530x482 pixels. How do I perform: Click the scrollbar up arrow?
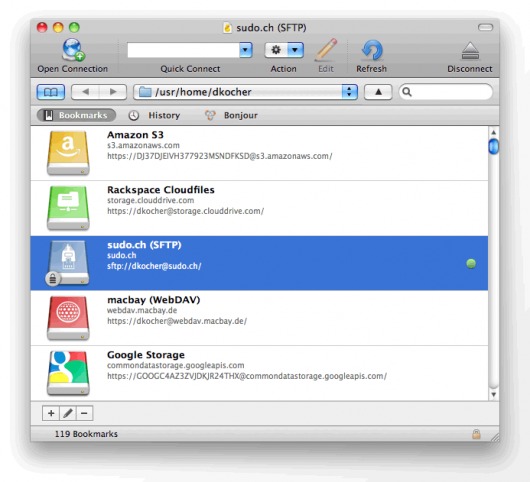[x=493, y=132]
